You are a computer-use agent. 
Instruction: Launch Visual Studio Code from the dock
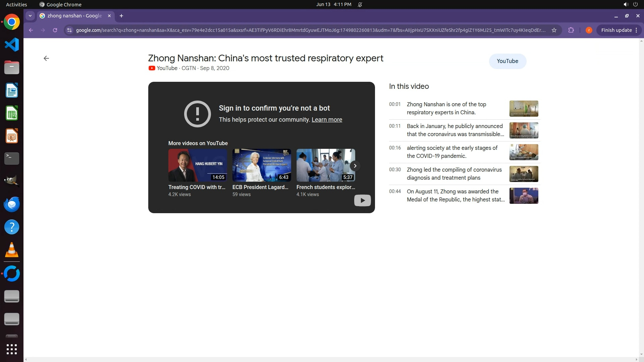pos(12,45)
